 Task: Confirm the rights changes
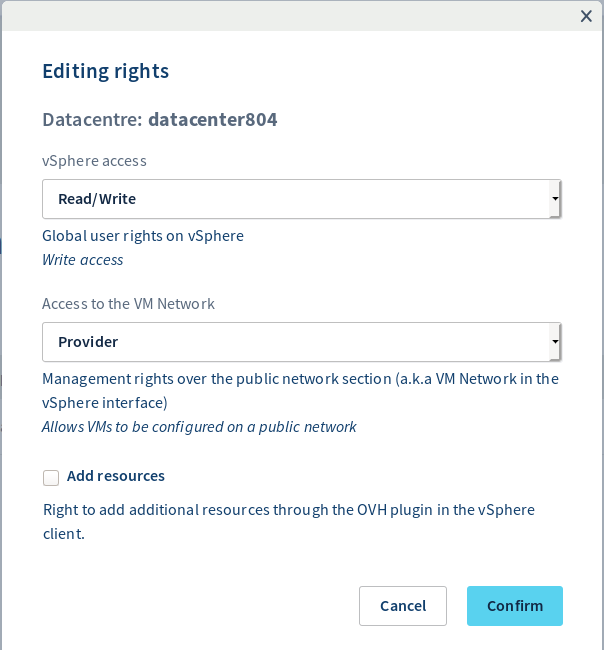[514, 606]
